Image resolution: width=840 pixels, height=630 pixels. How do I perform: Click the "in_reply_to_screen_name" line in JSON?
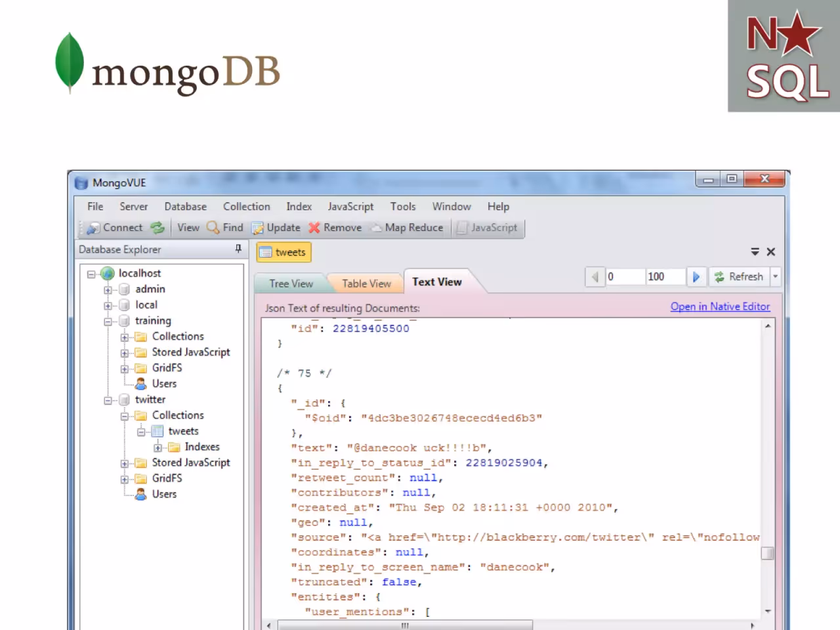423,567
